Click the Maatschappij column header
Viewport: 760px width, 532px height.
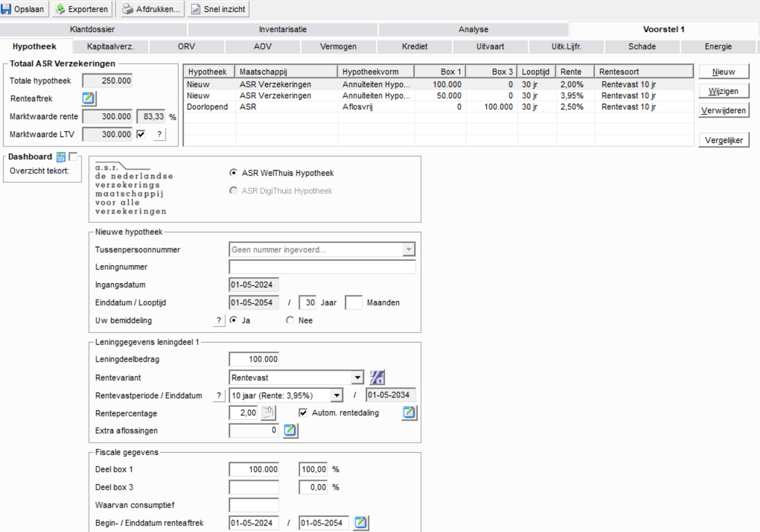[x=286, y=71]
